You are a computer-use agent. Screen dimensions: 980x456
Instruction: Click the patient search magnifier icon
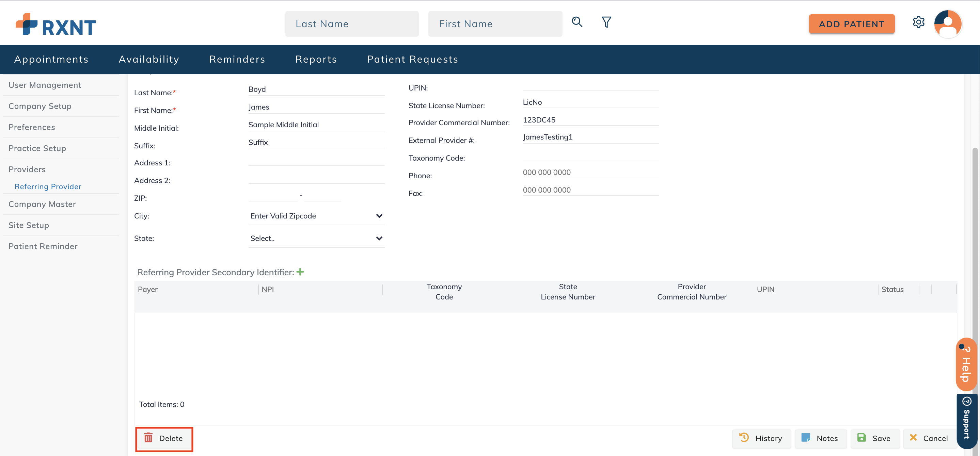point(577,22)
